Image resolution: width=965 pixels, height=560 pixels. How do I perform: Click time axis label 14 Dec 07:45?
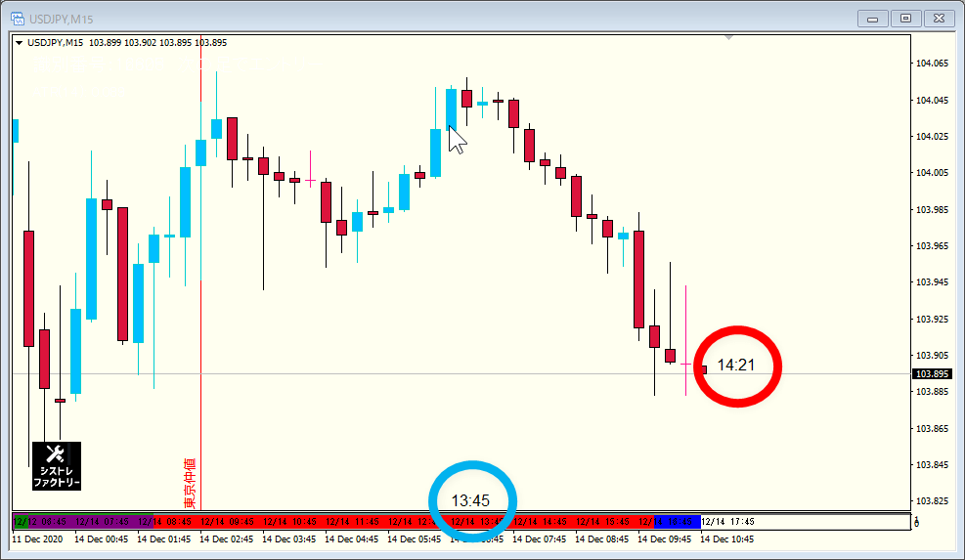pyautogui.click(x=539, y=539)
